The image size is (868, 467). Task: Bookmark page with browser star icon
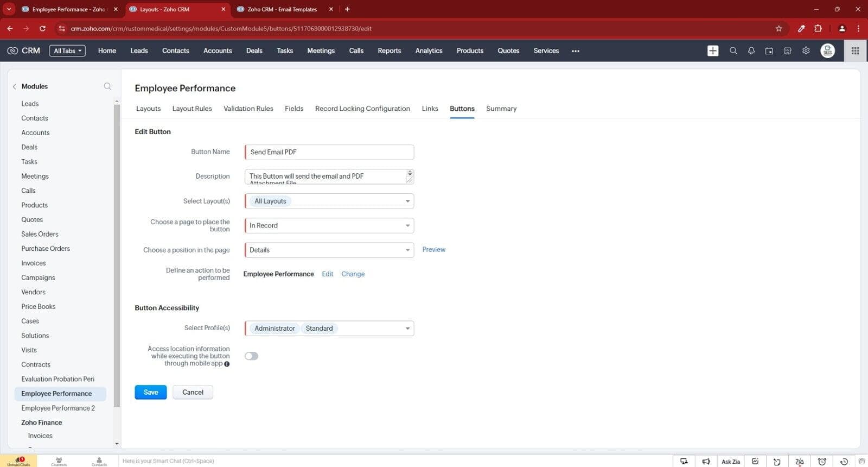pyautogui.click(x=778, y=28)
